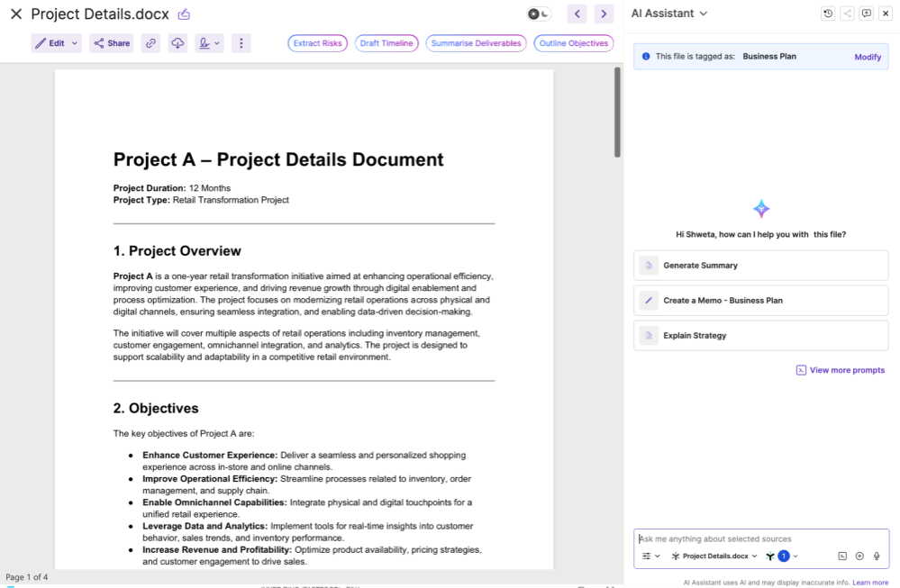Click the source count badge showing 1
The width and height of the screenshot is (900, 588).
pyautogui.click(x=784, y=556)
